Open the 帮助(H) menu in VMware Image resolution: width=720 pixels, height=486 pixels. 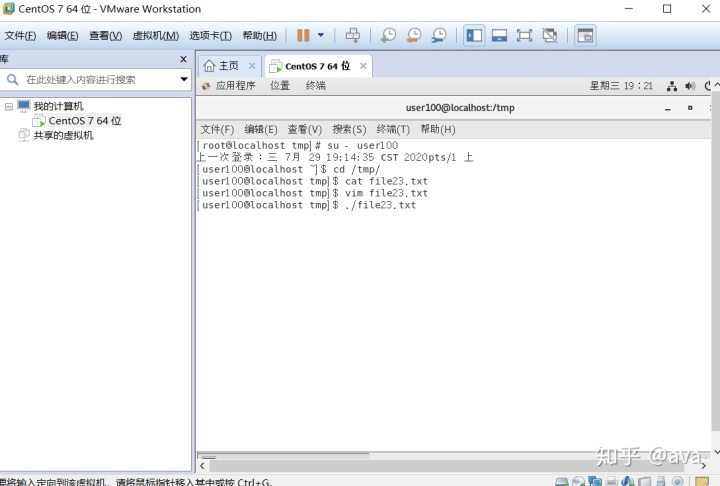pyautogui.click(x=259, y=35)
